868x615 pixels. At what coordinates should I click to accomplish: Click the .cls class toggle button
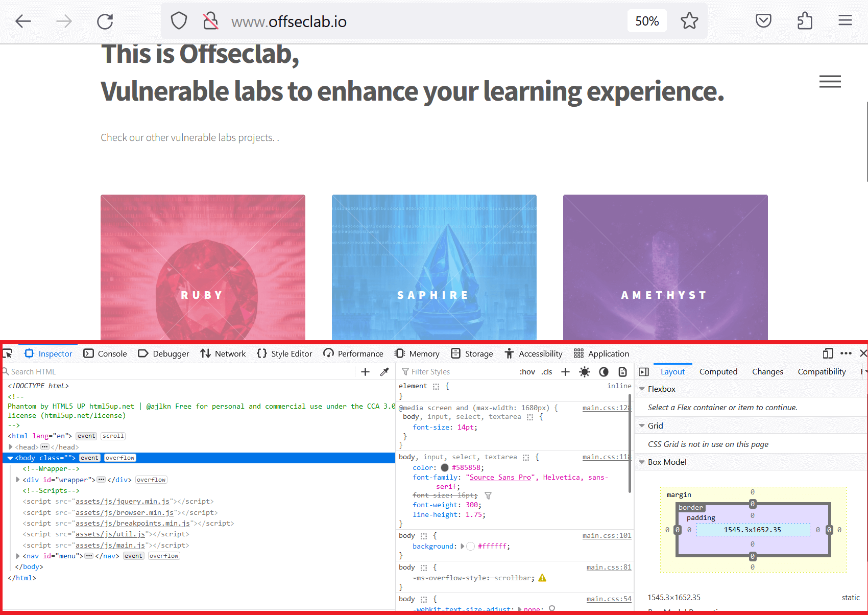(x=547, y=372)
